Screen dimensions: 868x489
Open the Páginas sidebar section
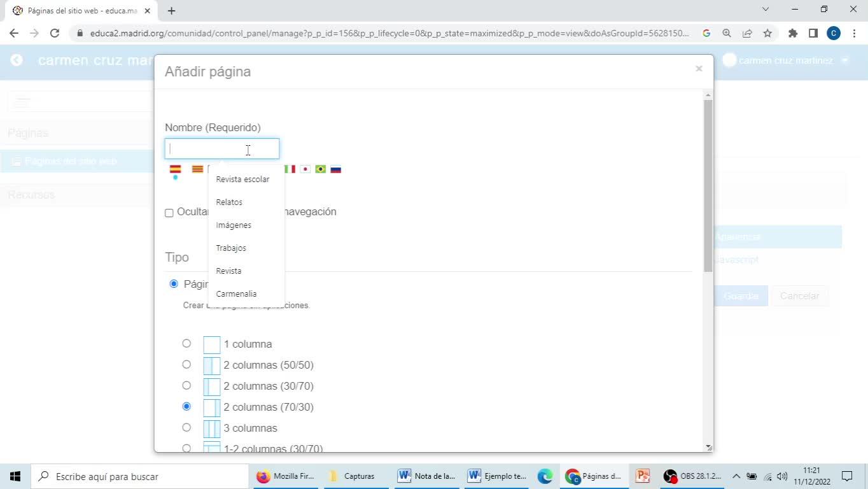tap(28, 133)
